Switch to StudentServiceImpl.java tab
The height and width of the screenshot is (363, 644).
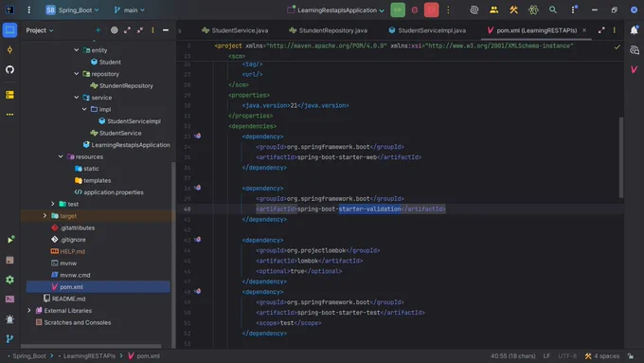point(427,30)
